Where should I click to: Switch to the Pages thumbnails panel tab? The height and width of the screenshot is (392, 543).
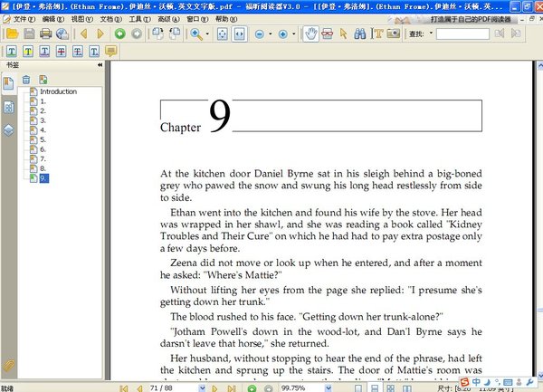(x=9, y=108)
